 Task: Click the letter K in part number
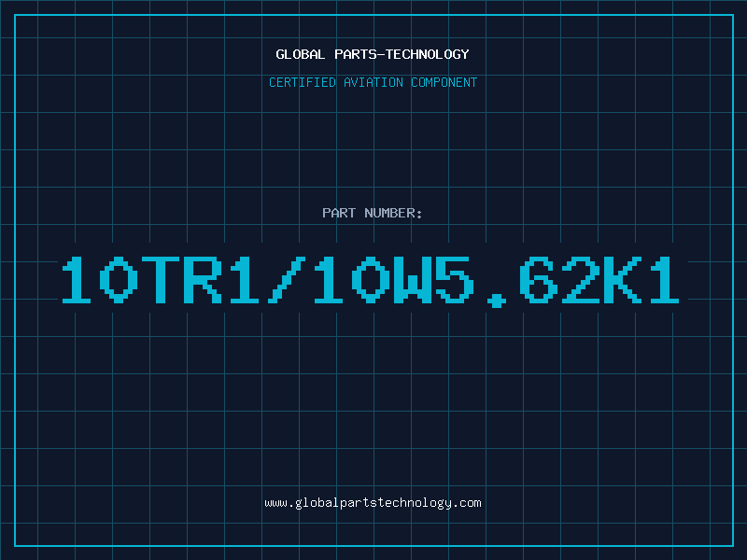coord(623,279)
